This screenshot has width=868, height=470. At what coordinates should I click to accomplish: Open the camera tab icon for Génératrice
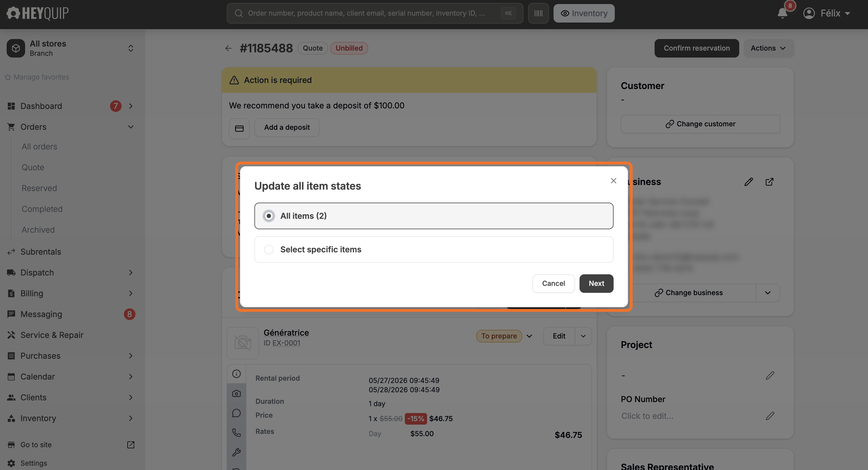coord(236,393)
